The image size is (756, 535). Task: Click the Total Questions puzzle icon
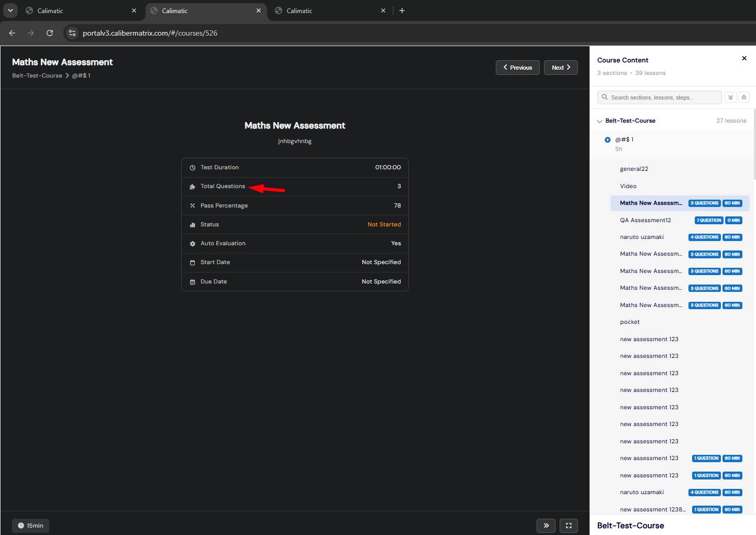pos(192,187)
